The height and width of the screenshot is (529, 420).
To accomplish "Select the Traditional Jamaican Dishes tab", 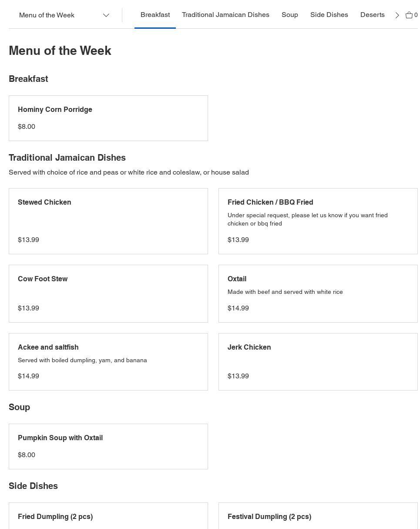I will pos(225,15).
